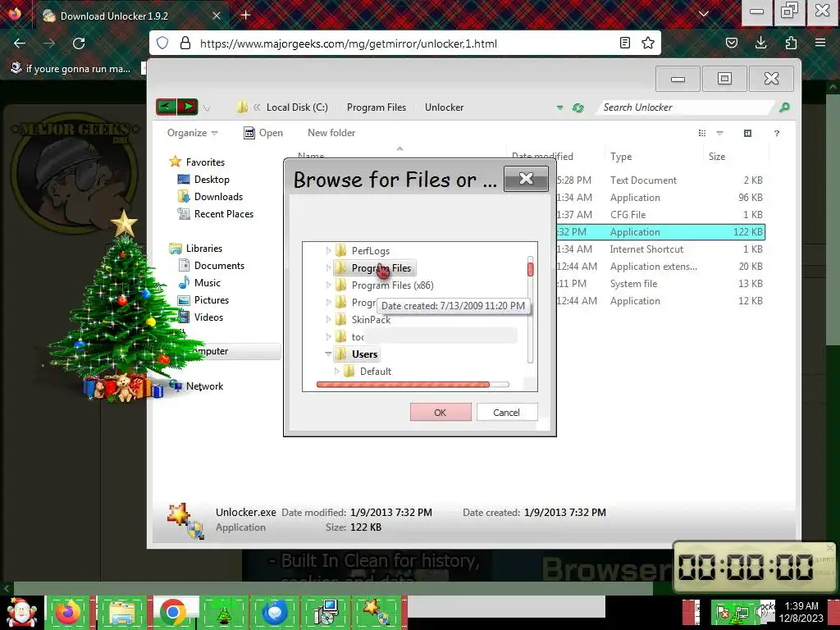Viewport: 840px width, 630px height.
Task: Open Pocket save icon
Action: [x=731, y=43]
